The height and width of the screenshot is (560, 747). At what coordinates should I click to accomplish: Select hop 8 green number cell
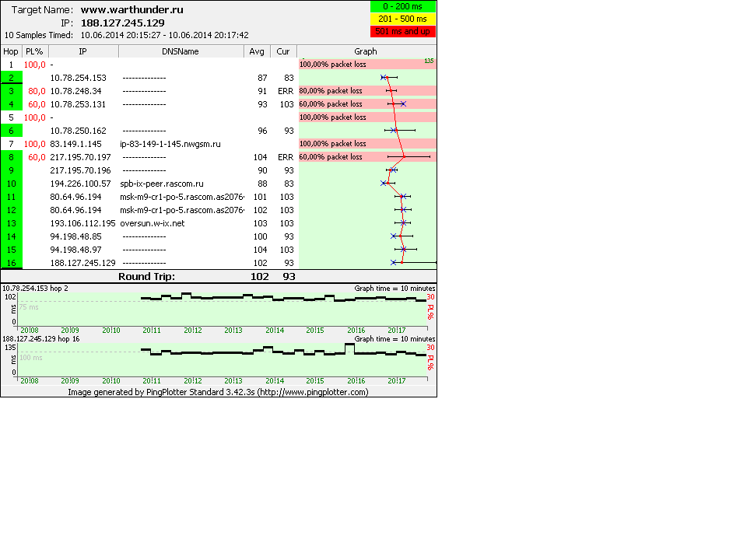point(12,157)
